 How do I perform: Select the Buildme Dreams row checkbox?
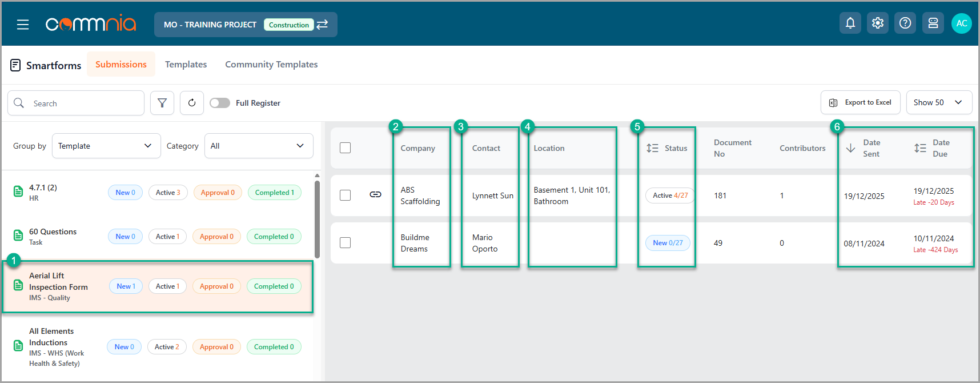coord(345,243)
